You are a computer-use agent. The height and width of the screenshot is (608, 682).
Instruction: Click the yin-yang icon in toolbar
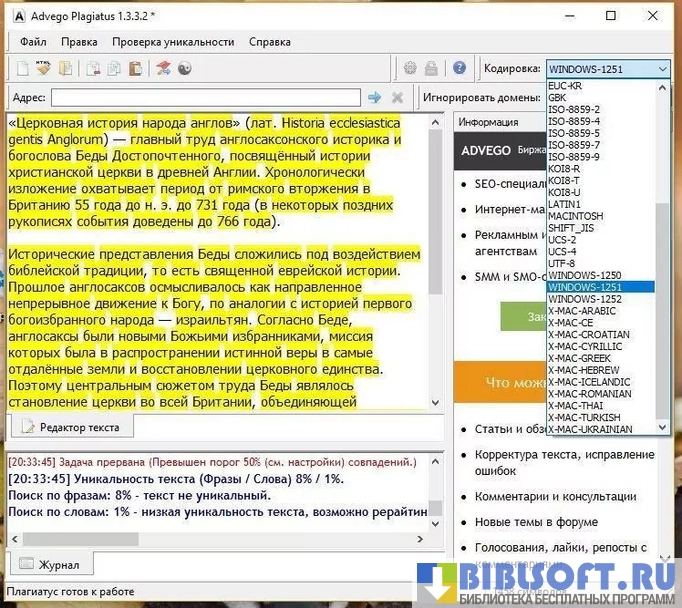point(184,69)
